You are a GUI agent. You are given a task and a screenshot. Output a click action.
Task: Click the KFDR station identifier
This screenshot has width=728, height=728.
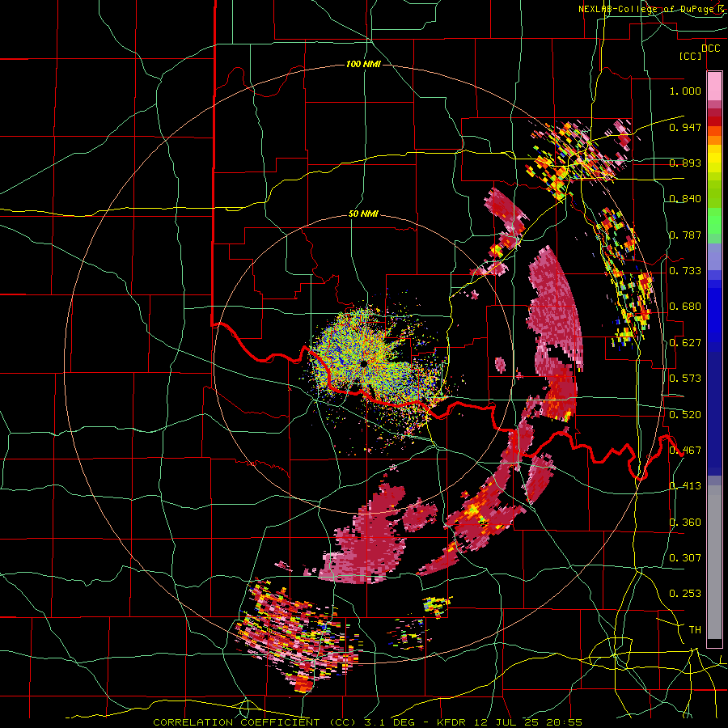coord(450,722)
